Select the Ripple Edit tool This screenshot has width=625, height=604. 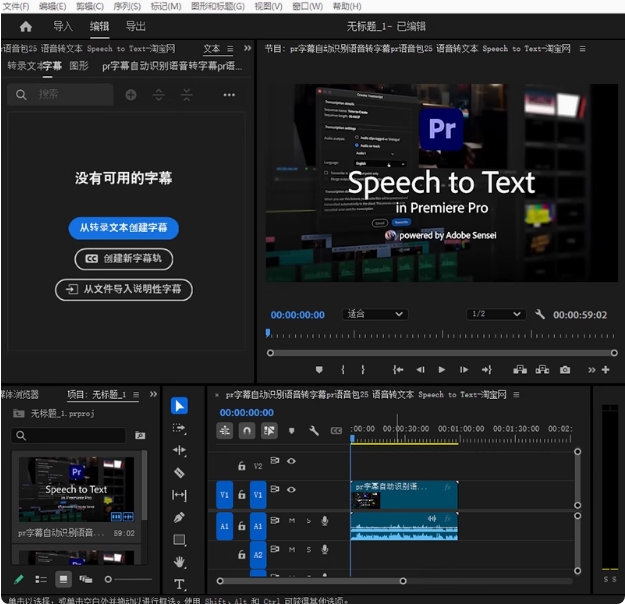(179, 450)
